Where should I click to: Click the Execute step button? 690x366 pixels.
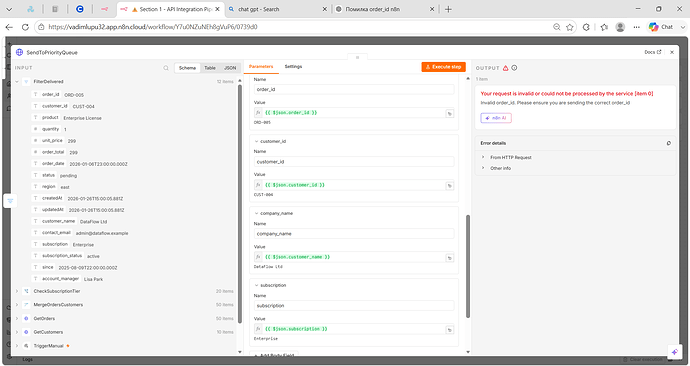(443, 67)
